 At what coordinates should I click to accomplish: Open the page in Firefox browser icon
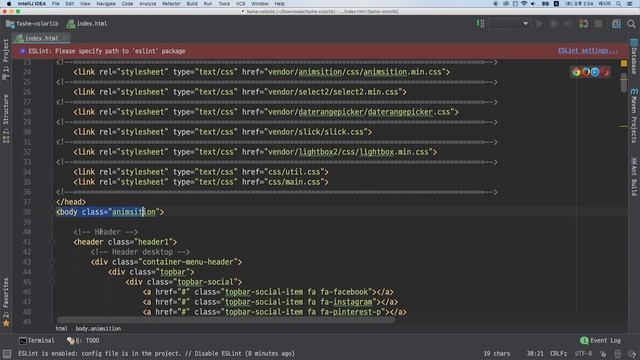tap(586, 72)
